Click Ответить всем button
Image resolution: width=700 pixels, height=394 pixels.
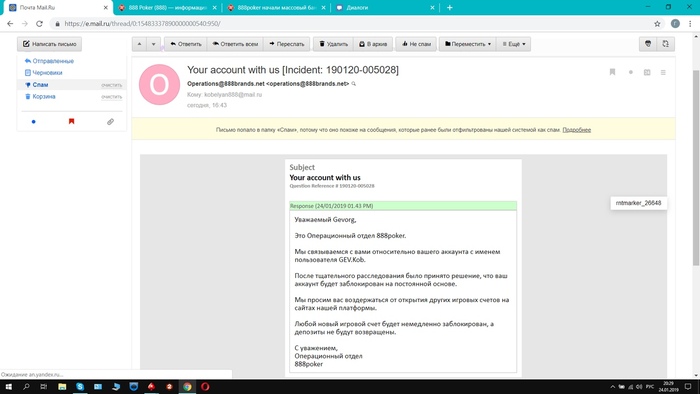235,44
